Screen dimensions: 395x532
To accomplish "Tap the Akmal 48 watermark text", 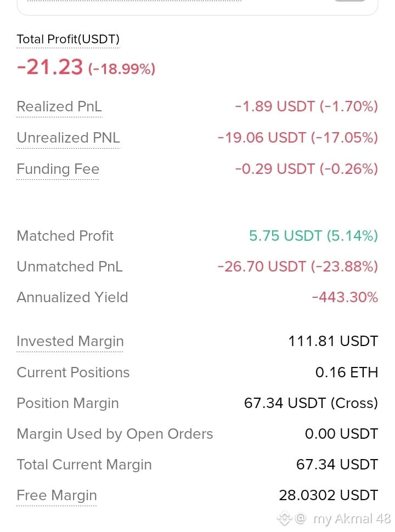I will click(x=363, y=519).
